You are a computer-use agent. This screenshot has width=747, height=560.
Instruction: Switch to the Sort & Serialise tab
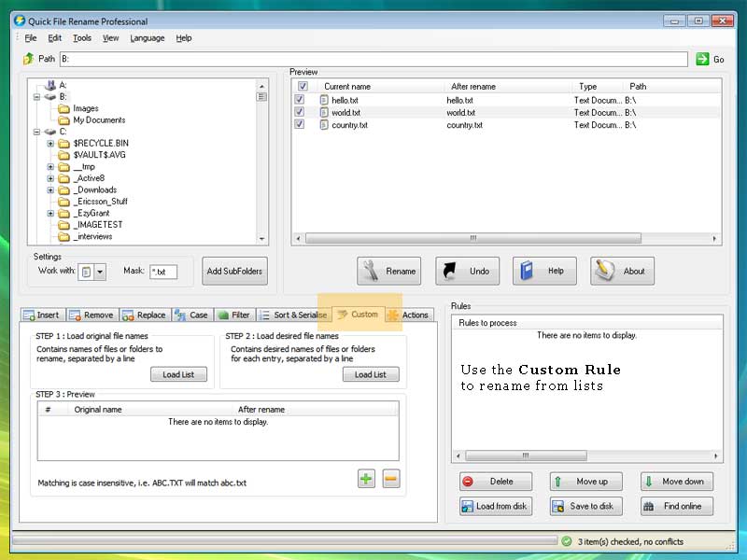293,315
